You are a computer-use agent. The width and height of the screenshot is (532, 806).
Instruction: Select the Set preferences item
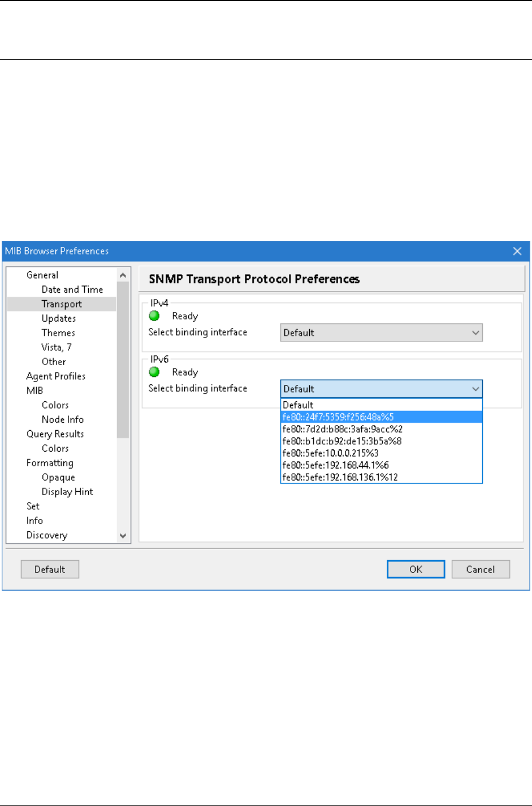tap(33, 506)
